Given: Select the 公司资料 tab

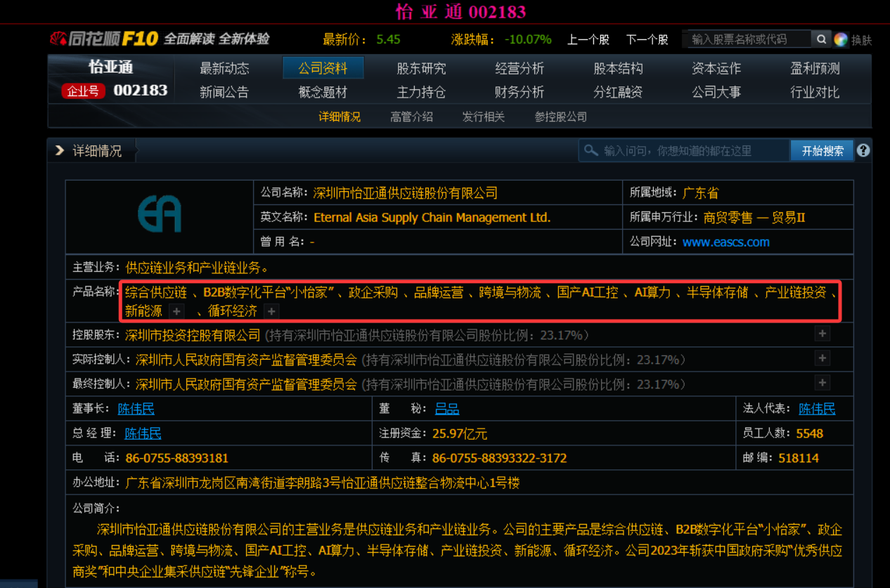Looking at the screenshot, I should 323,68.
